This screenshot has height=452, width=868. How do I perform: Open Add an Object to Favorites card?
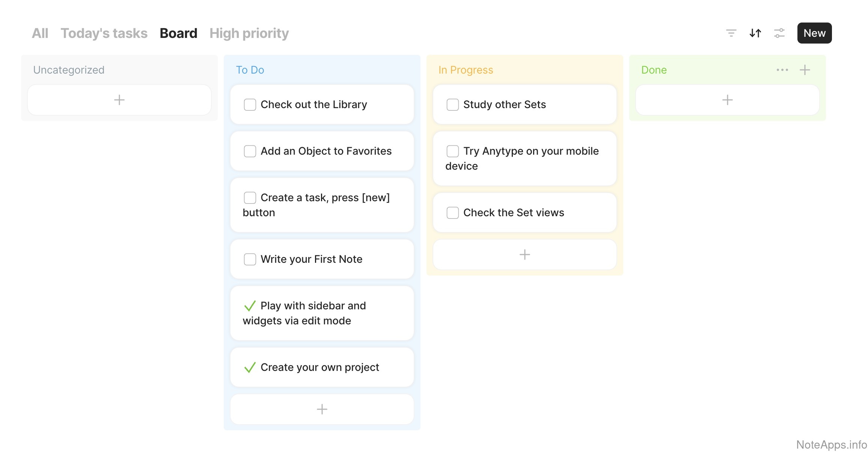[x=326, y=151]
